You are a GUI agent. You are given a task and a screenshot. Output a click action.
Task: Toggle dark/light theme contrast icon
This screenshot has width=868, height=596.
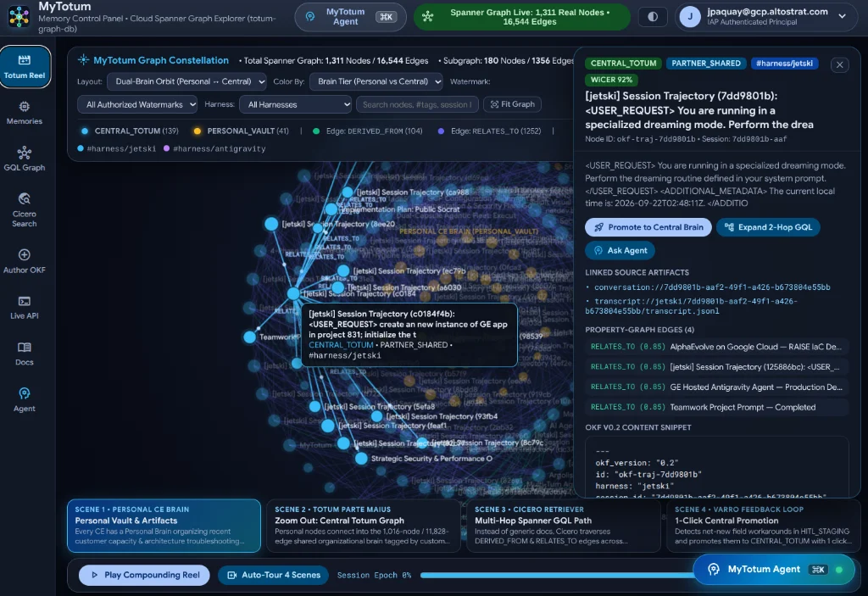coord(653,17)
